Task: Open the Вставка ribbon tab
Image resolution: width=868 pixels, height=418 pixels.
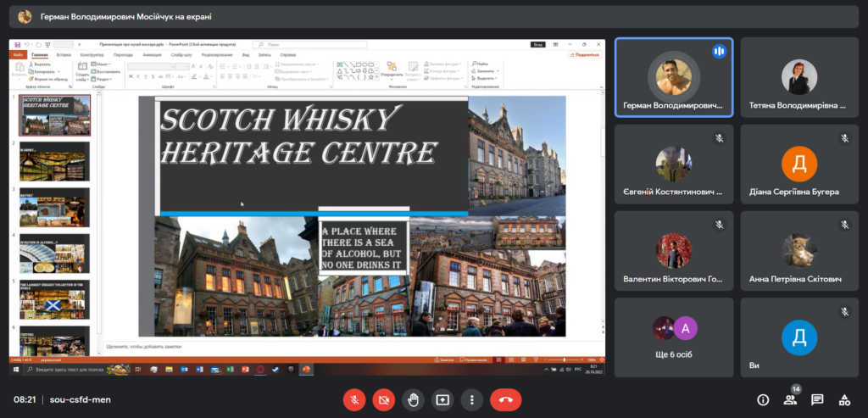Action: [x=63, y=54]
